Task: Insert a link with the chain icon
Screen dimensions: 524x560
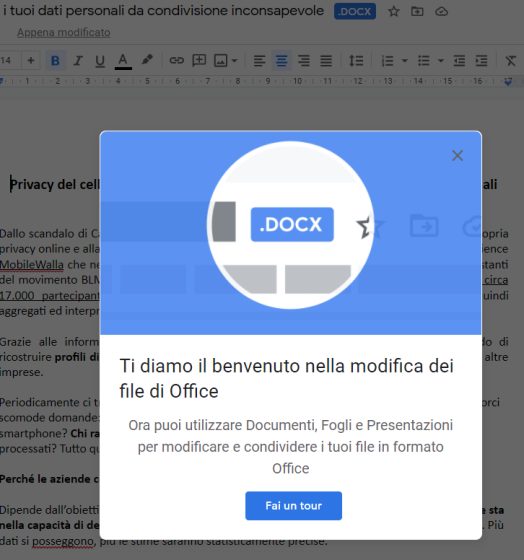Action: (176, 60)
